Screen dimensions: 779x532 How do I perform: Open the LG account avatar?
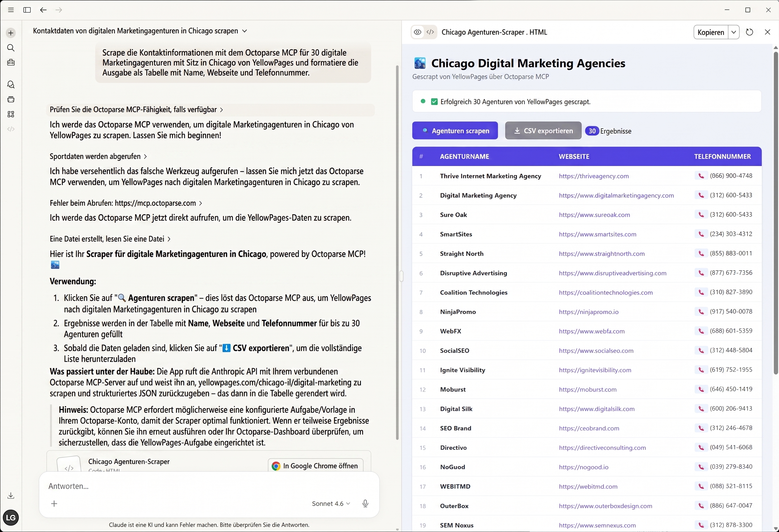tap(11, 518)
